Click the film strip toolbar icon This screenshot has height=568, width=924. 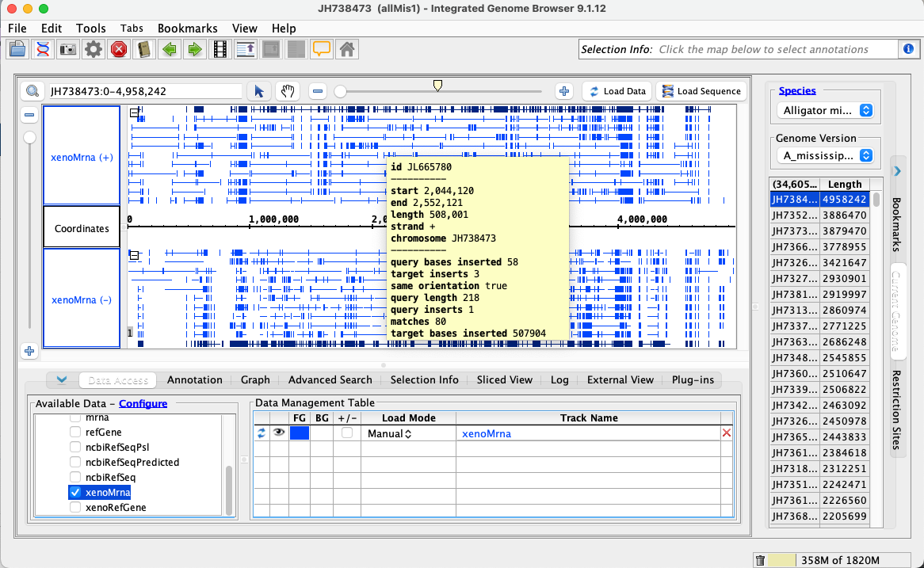point(220,49)
